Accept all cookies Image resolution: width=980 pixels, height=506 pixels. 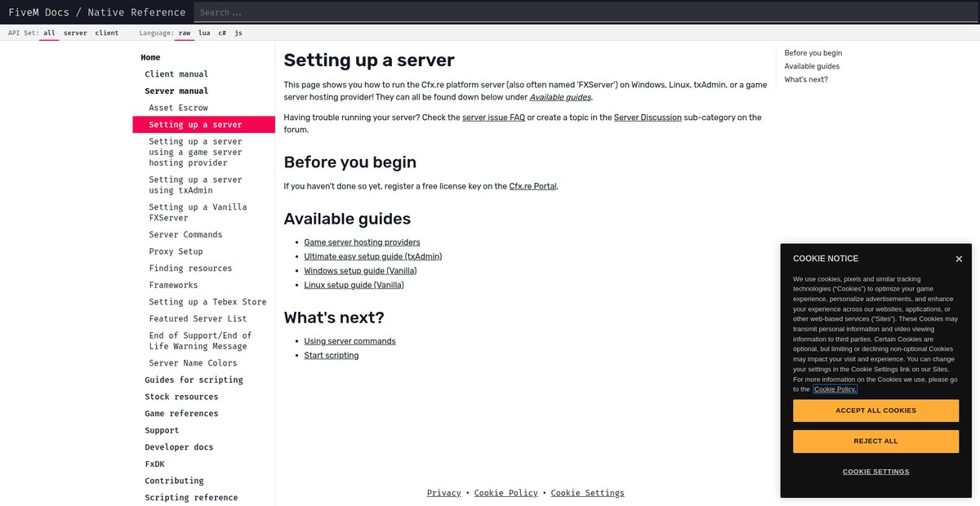[875, 411]
